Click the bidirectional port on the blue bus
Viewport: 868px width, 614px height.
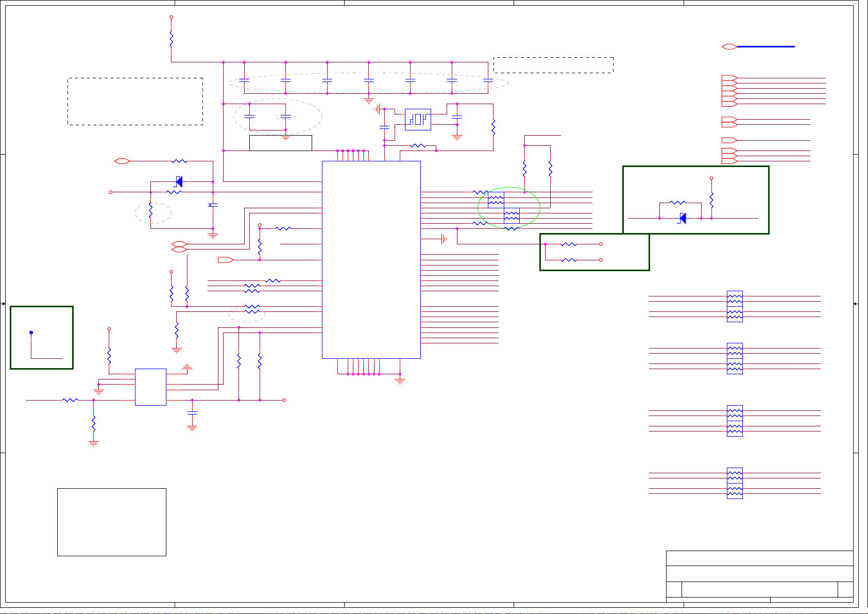point(729,46)
